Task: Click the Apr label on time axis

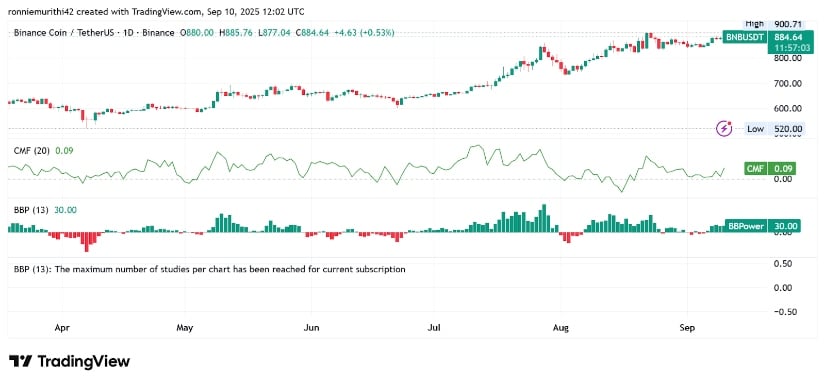Action: (x=62, y=328)
